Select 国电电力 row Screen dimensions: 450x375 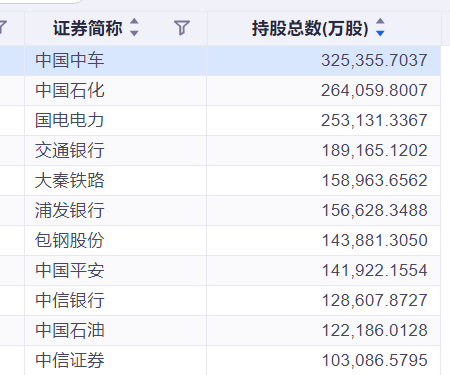pos(220,120)
